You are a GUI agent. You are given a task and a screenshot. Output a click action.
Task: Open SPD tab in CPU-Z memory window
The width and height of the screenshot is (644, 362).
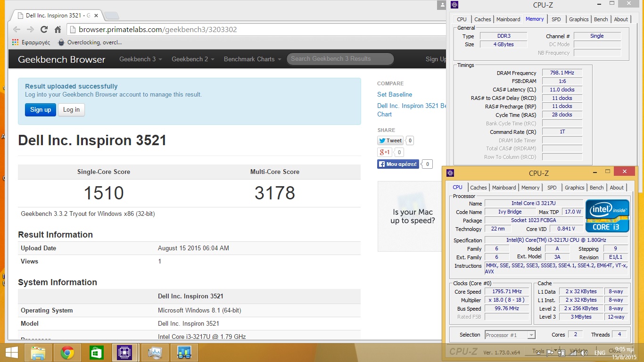(556, 19)
